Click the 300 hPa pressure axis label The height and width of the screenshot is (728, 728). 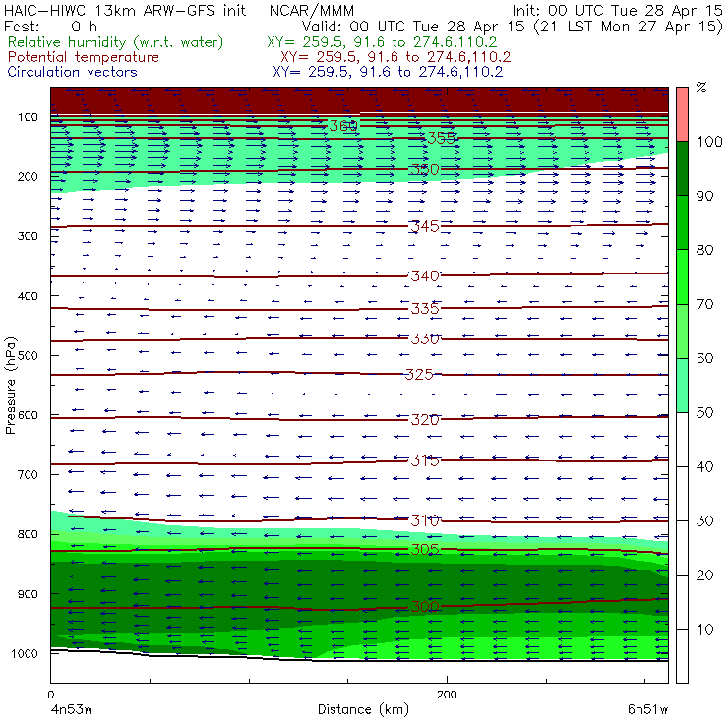pos(28,236)
